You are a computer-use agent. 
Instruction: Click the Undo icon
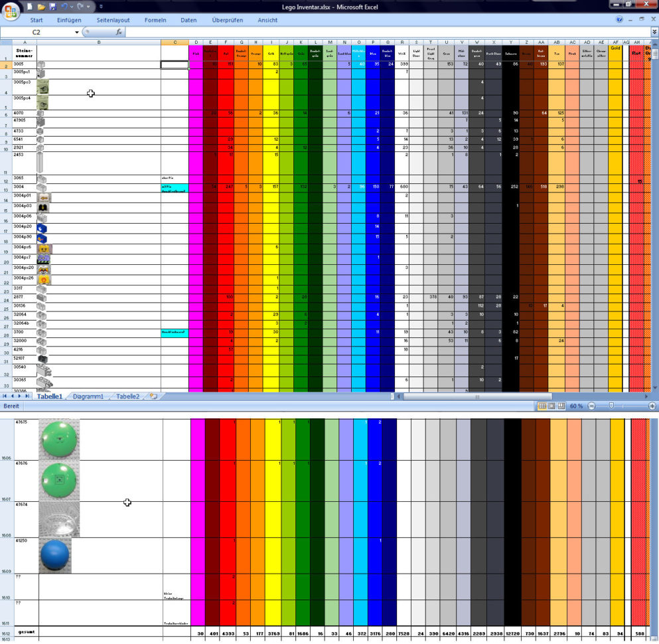coord(64,6)
